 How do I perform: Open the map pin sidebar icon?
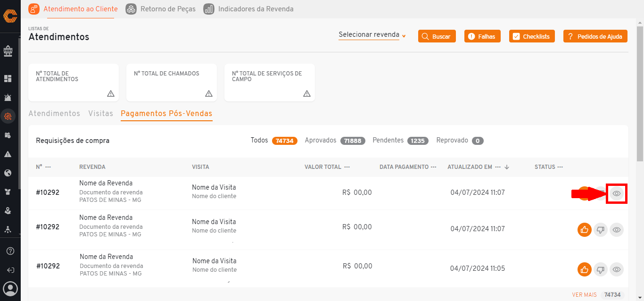(x=8, y=211)
